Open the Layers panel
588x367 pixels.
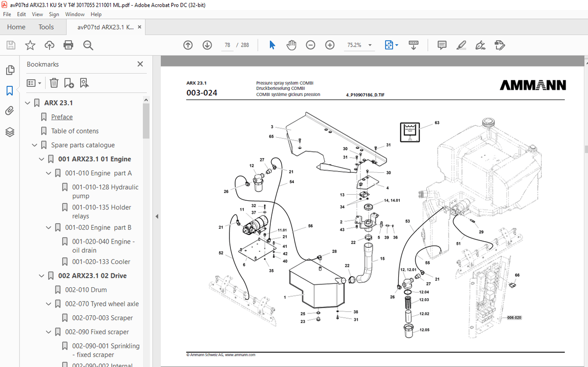point(10,132)
